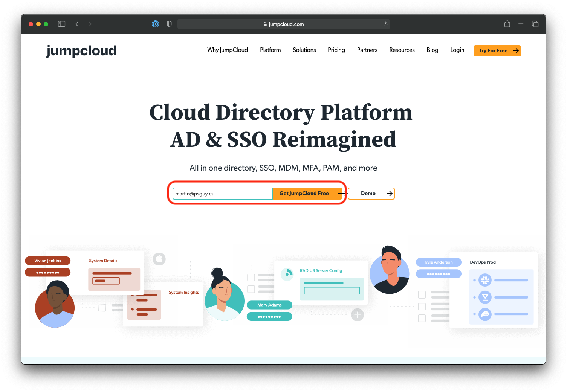Image resolution: width=567 pixels, height=392 pixels.
Task: Click the RADIUS Server Config gauge icon
Action: [x=287, y=274]
